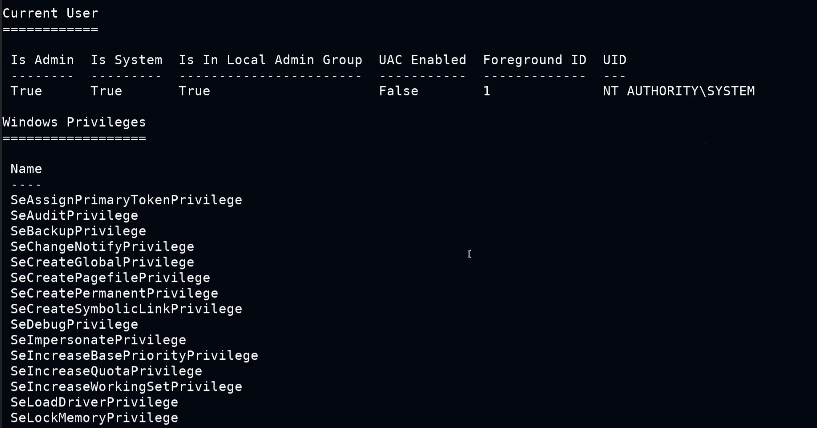The image size is (817, 428).
Task: Click the NT AUTHORITY\SYSTEM value
Action: point(678,91)
